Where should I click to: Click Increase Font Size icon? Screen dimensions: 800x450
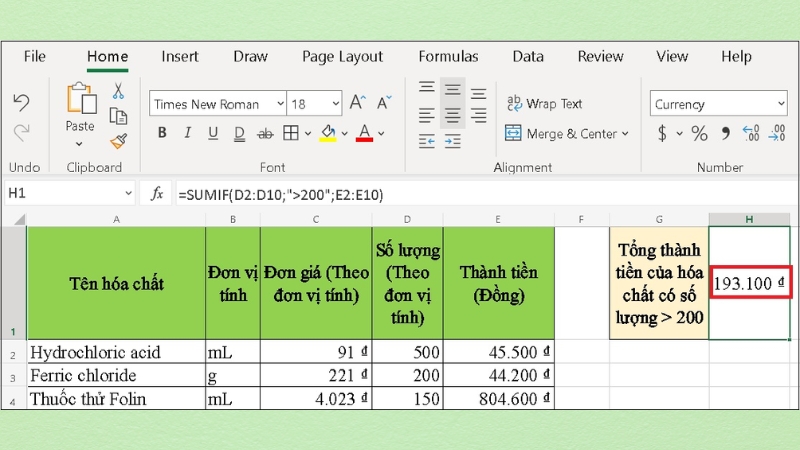click(358, 104)
